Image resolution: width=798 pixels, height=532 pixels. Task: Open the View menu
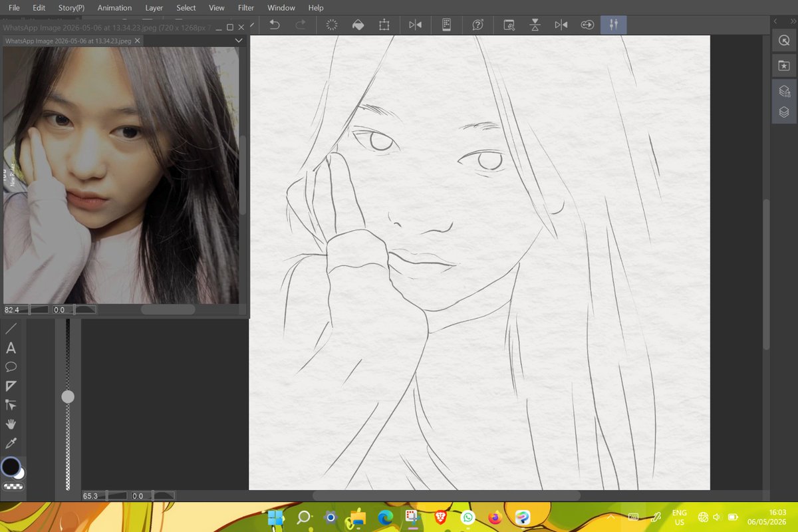[217, 8]
